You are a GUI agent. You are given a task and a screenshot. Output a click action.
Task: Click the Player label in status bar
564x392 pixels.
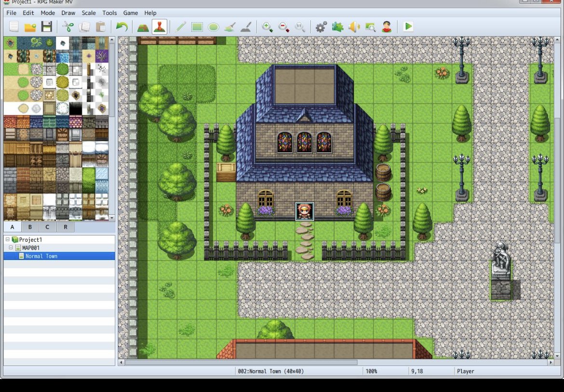[x=466, y=371]
